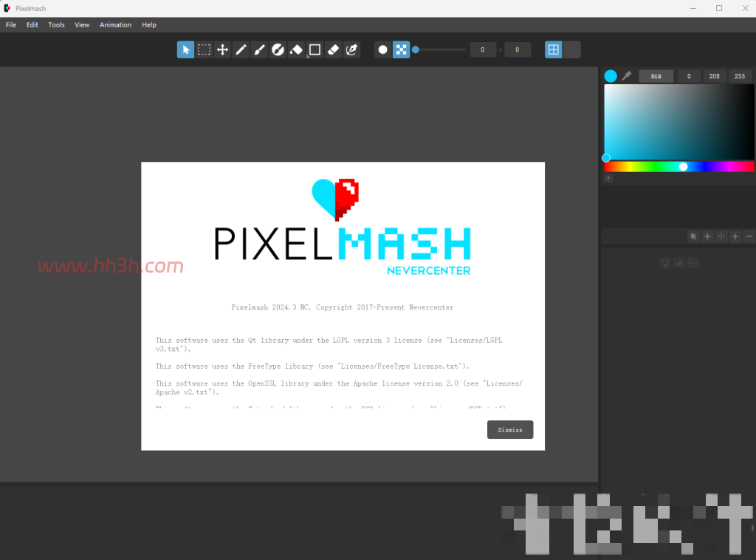Select the Move tool with four arrows
The image size is (756, 560).
point(222,49)
